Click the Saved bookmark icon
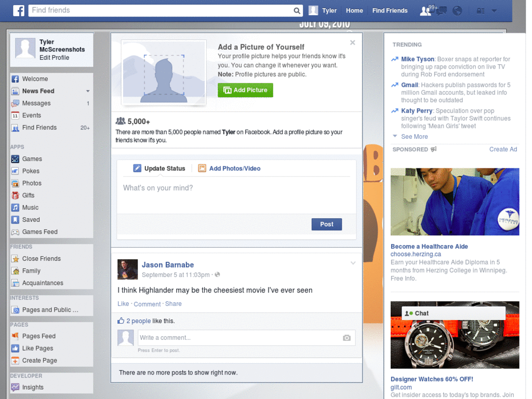532x399 pixels. point(15,220)
